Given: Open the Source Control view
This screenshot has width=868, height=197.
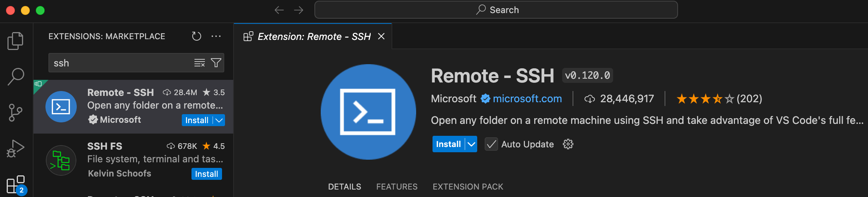Looking at the screenshot, I should (x=15, y=113).
